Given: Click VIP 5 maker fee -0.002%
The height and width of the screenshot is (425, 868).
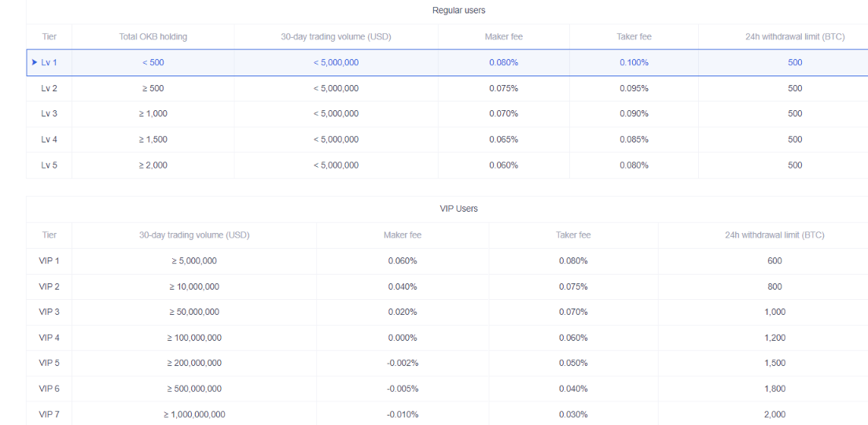Looking at the screenshot, I should (x=403, y=363).
